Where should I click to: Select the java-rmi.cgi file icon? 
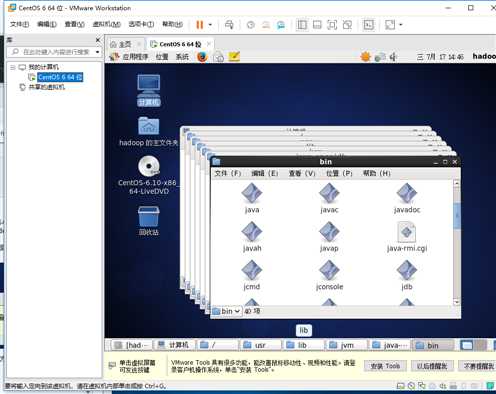407,237
